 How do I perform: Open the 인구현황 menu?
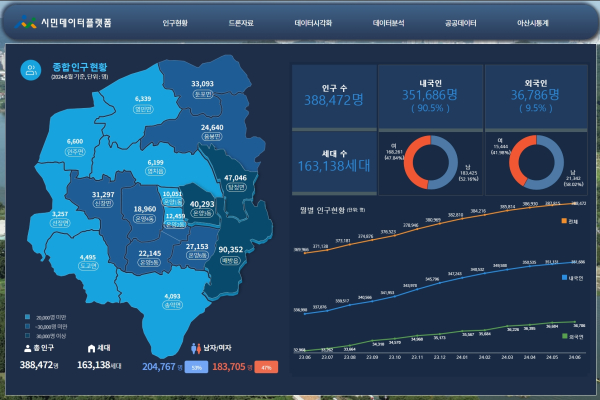(x=175, y=22)
